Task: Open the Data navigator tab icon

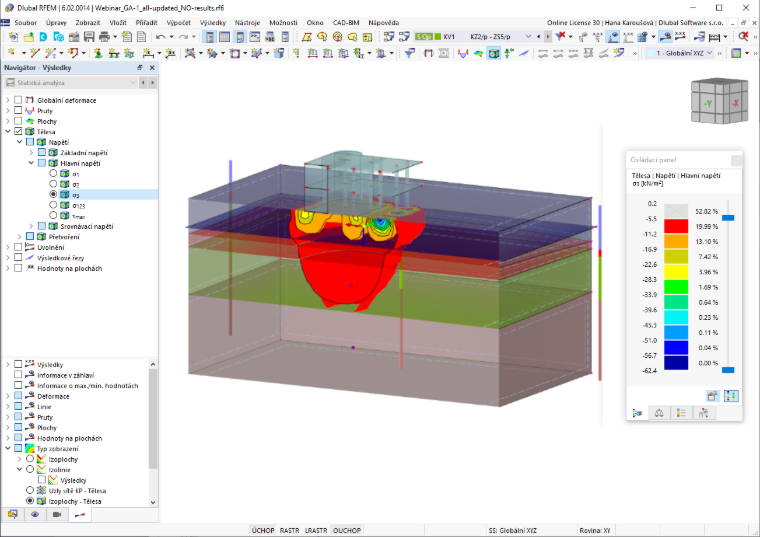Action: [x=13, y=514]
